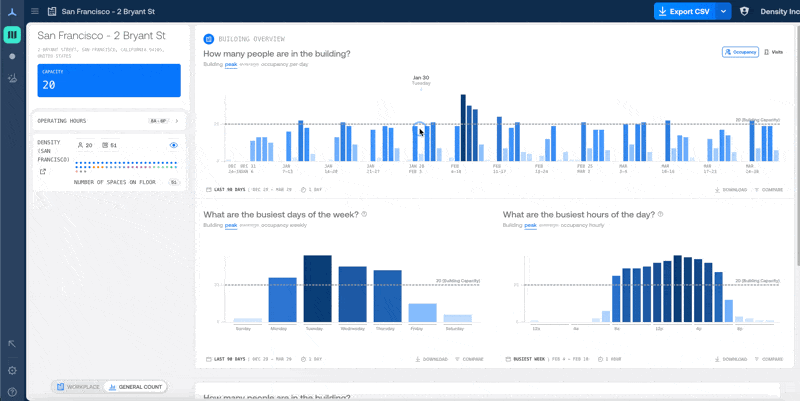Click the tallest dark bar in daily chart
Viewport: 800px width, 401px height.
[x=463, y=128]
